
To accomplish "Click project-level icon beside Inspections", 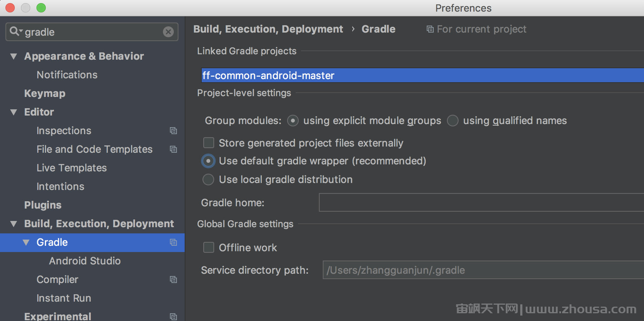I will [173, 131].
